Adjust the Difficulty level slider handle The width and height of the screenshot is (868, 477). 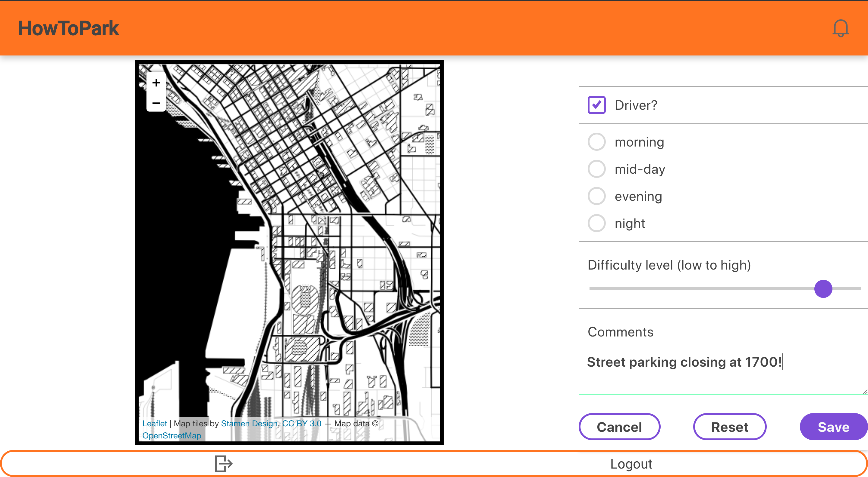(823, 289)
